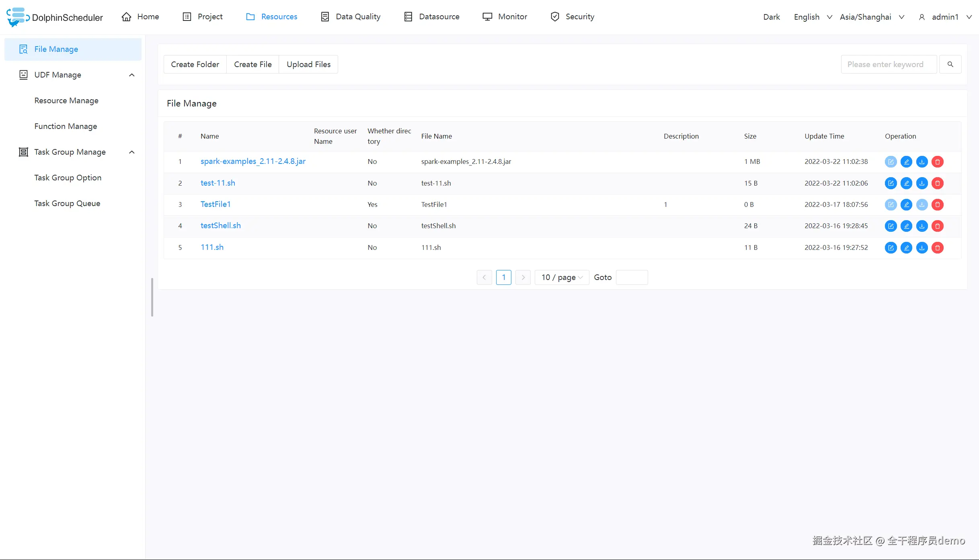Viewport: 979px width, 560px height.
Task: Open the TestFile1 folder link
Action: 215,204
